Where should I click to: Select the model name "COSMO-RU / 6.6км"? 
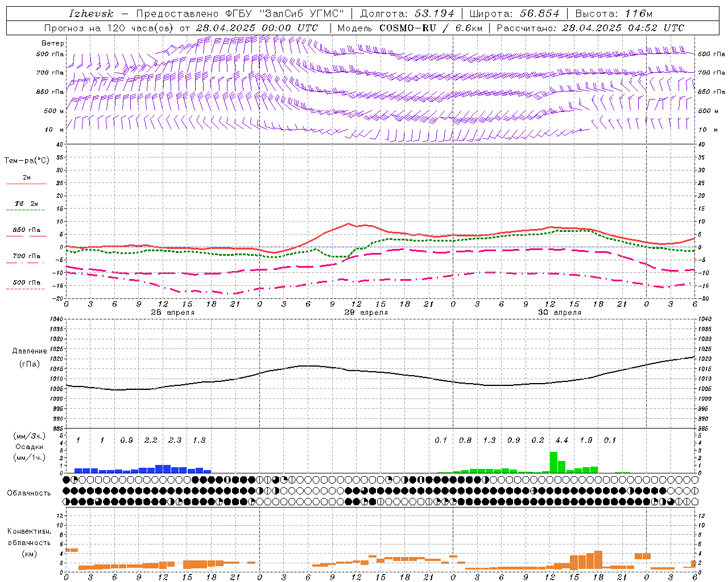click(x=432, y=28)
